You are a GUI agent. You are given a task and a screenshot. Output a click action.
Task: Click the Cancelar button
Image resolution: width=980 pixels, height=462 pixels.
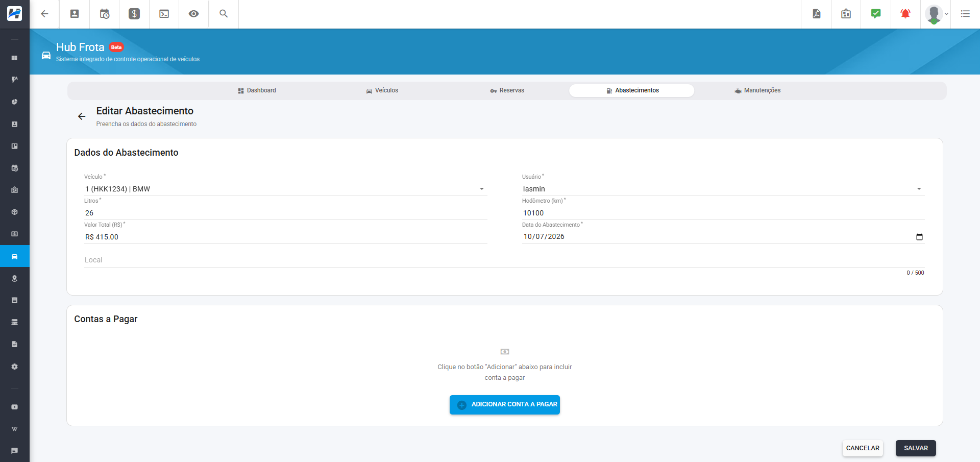863,448
